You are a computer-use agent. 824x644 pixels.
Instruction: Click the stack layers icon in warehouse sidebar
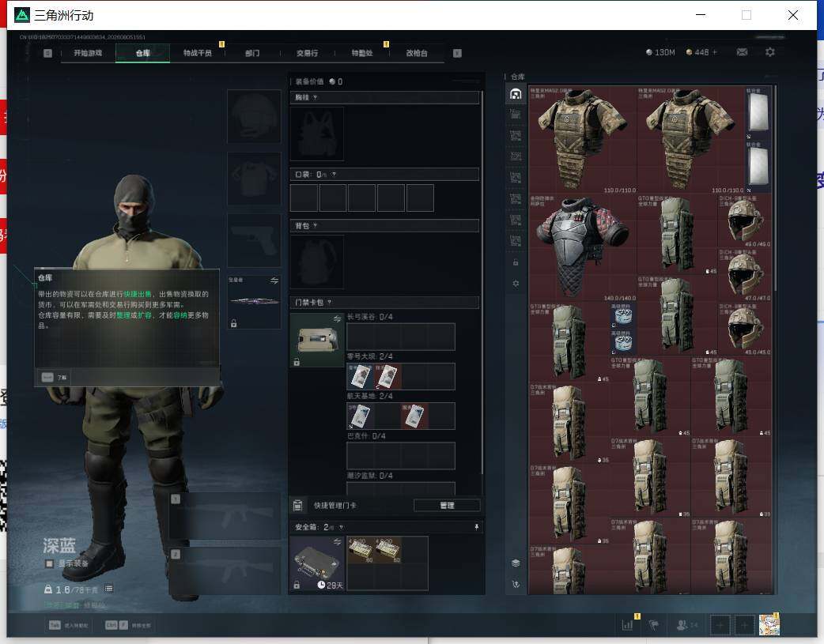pos(516,563)
